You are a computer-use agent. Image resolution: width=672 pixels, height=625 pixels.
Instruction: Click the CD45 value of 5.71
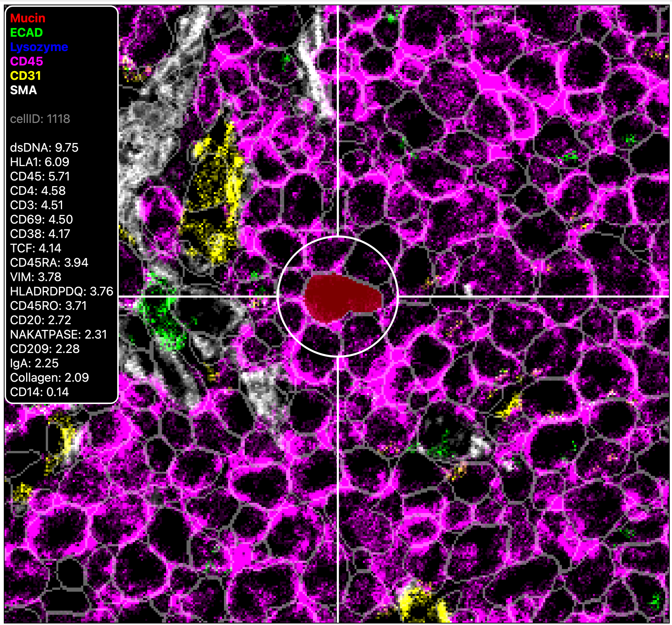pos(41,177)
